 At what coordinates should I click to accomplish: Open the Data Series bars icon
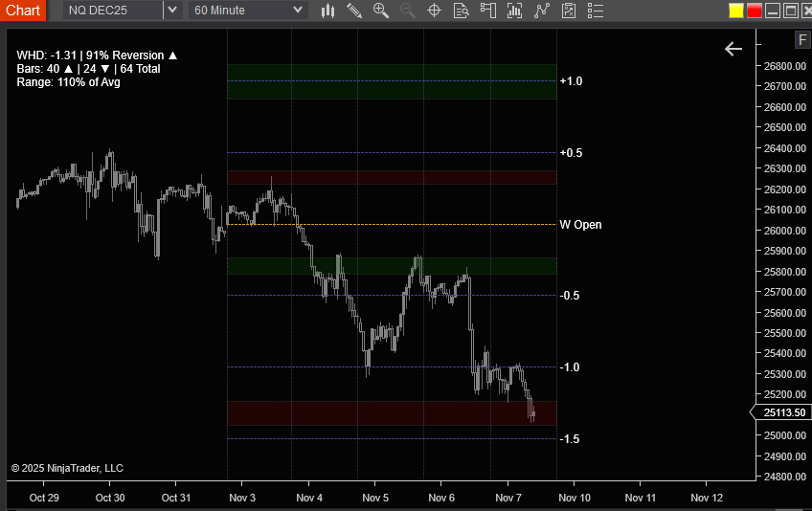coord(327,11)
